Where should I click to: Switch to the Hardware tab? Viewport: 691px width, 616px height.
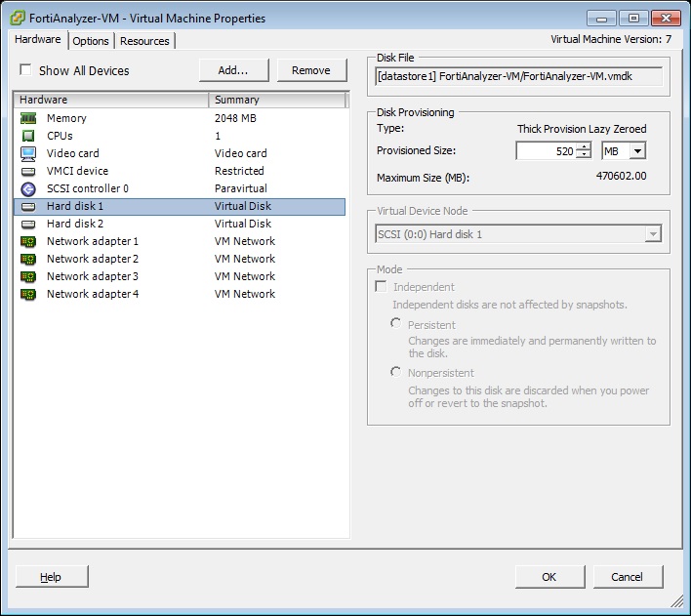38,39
